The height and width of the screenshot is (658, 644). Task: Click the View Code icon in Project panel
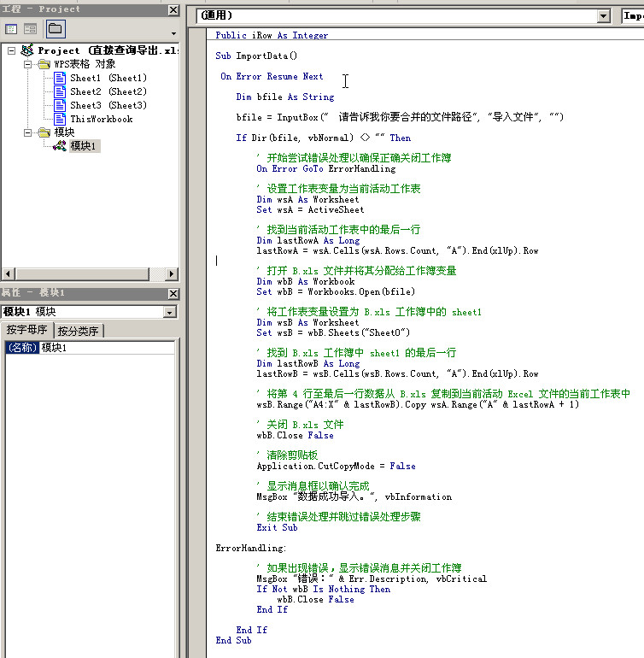[x=12, y=29]
